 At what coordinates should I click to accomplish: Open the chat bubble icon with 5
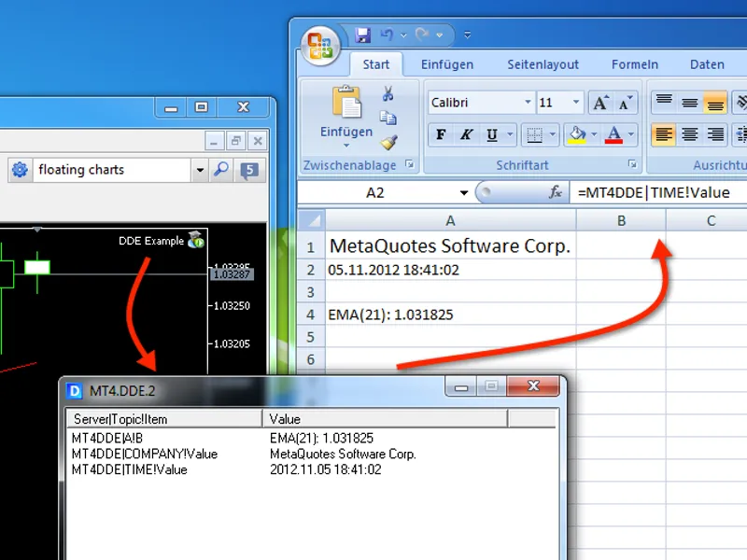(249, 170)
